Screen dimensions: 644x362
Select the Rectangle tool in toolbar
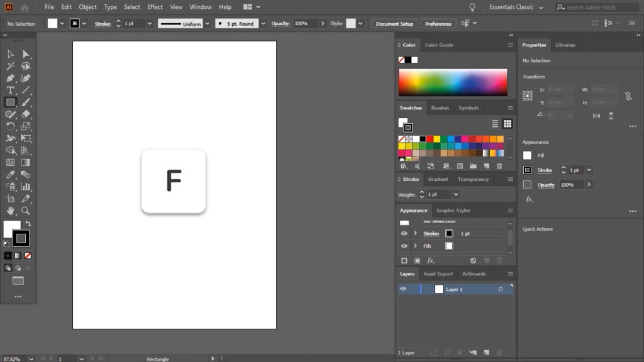(11, 102)
